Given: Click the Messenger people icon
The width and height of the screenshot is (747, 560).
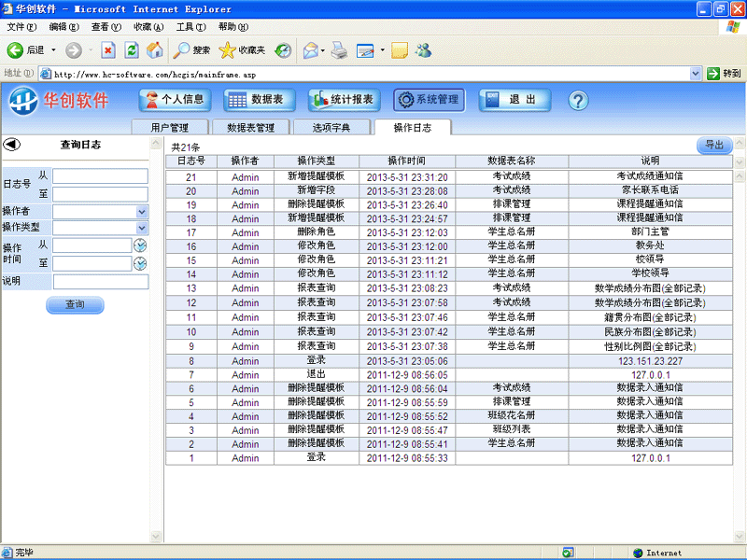Looking at the screenshot, I should coord(424,50).
